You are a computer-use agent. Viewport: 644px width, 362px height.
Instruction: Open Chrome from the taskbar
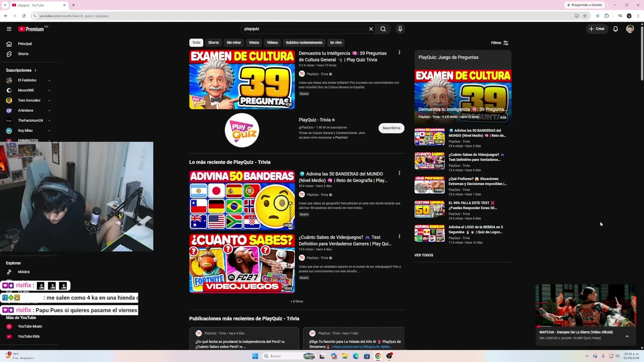coord(378,356)
